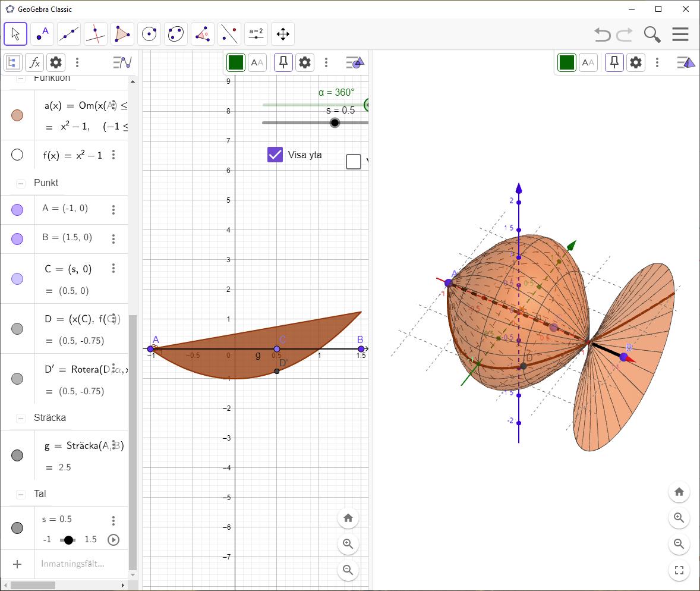Select the Angle measurement tool
700x591 pixels.
tap(203, 34)
